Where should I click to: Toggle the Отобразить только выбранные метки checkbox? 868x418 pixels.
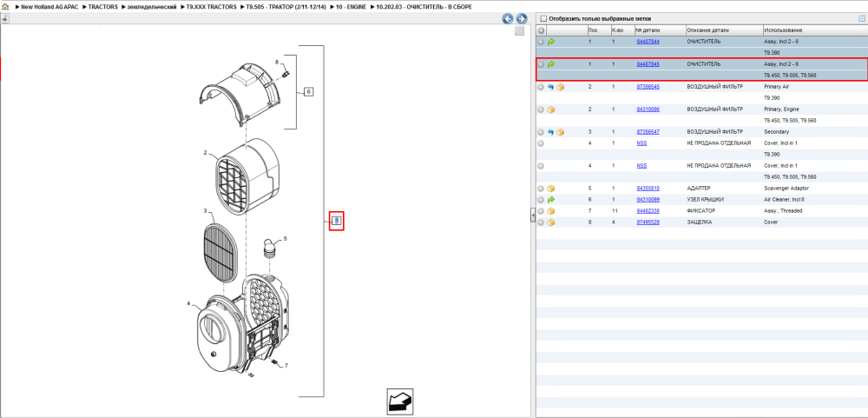coord(543,18)
